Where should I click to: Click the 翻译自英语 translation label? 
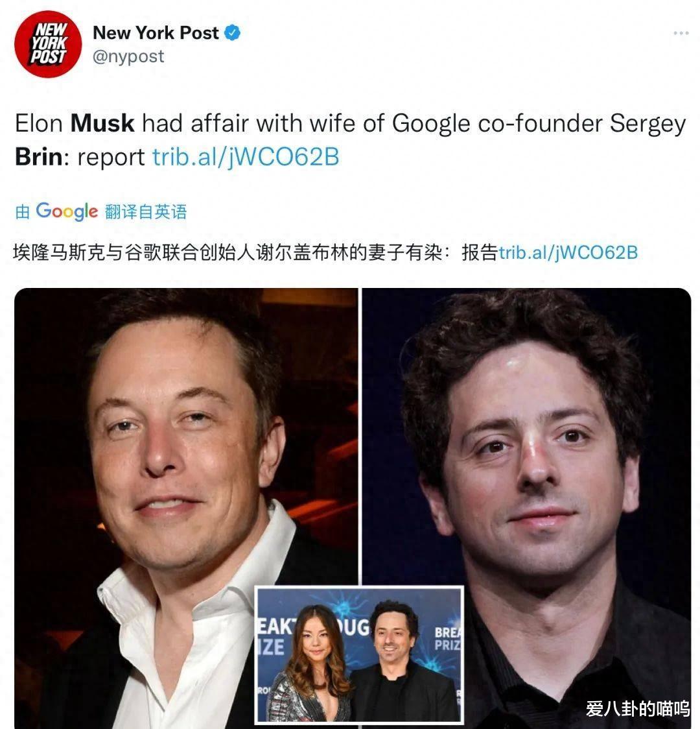coord(146,212)
